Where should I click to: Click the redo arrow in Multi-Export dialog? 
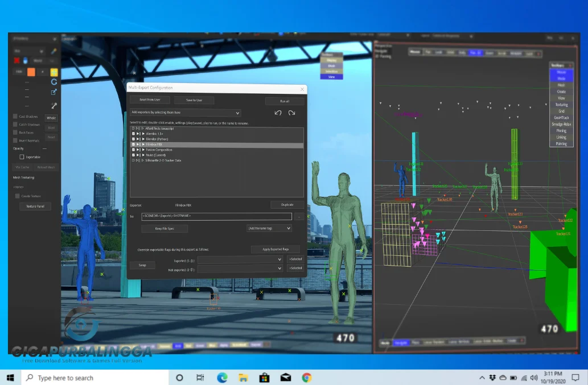coord(291,113)
